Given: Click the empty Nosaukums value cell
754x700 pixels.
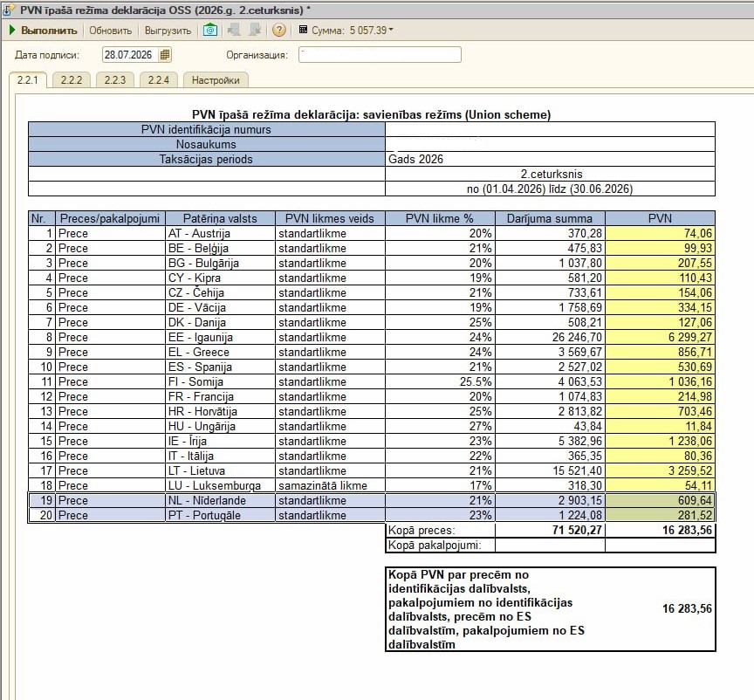Looking at the screenshot, I should tap(550, 144).
